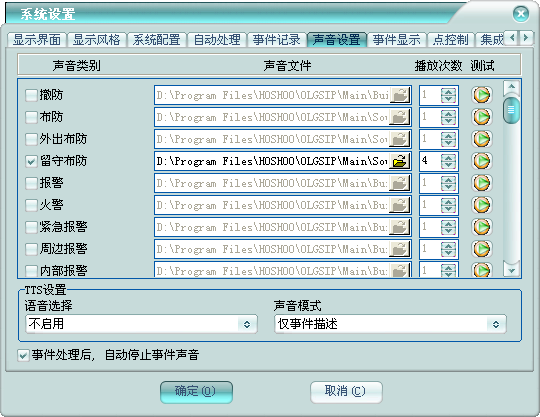Tick the 报警 checkbox
The image size is (540, 417).
pyautogui.click(x=31, y=183)
